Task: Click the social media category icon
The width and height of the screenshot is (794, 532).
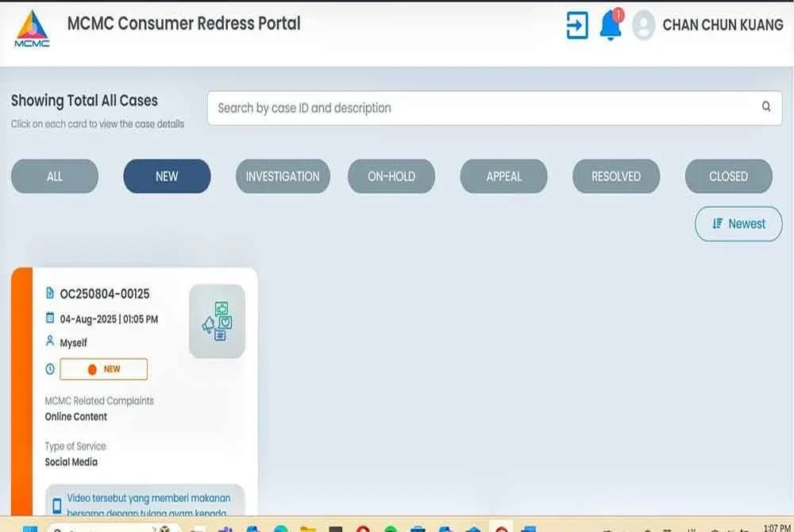Action: point(217,321)
